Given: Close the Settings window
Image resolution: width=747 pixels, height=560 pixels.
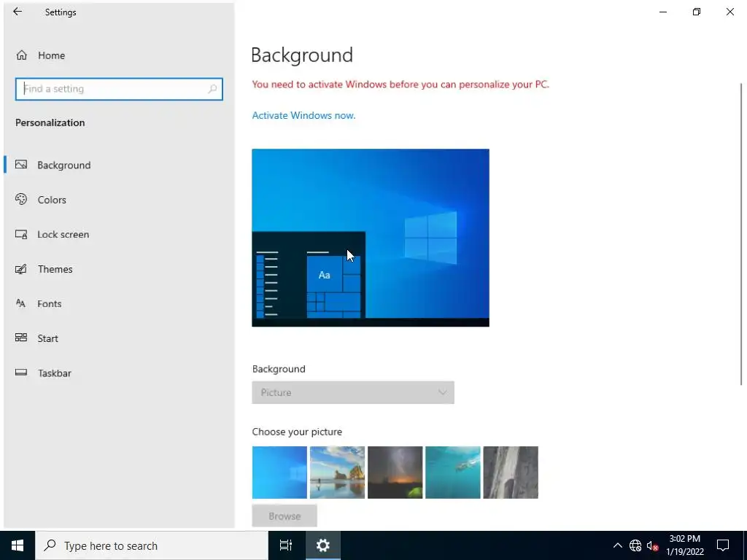Looking at the screenshot, I should coord(729,12).
